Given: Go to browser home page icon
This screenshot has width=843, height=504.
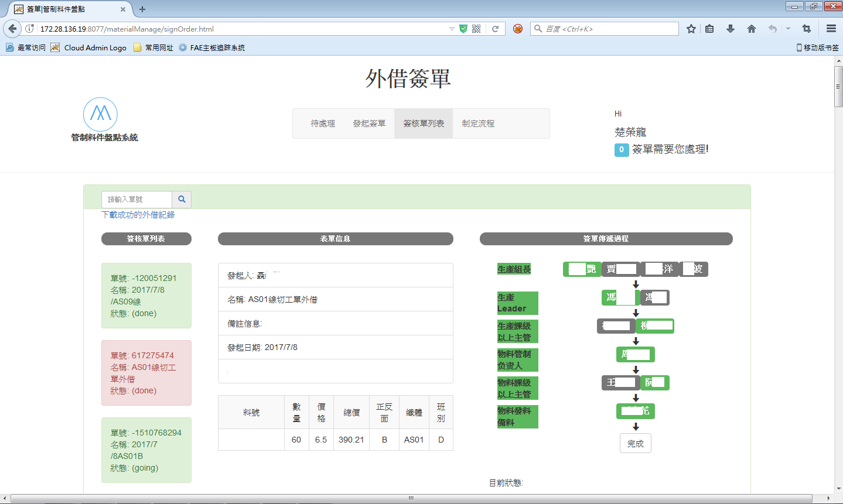Looking at the screenshot, I should coord(752,29).
